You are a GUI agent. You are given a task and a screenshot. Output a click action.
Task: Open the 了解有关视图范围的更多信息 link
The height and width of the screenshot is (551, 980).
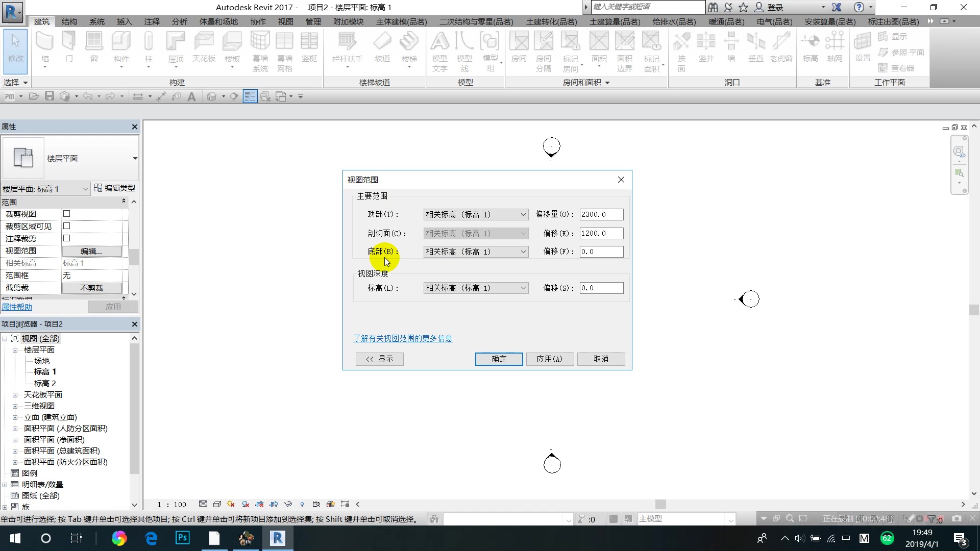point(403,339)
